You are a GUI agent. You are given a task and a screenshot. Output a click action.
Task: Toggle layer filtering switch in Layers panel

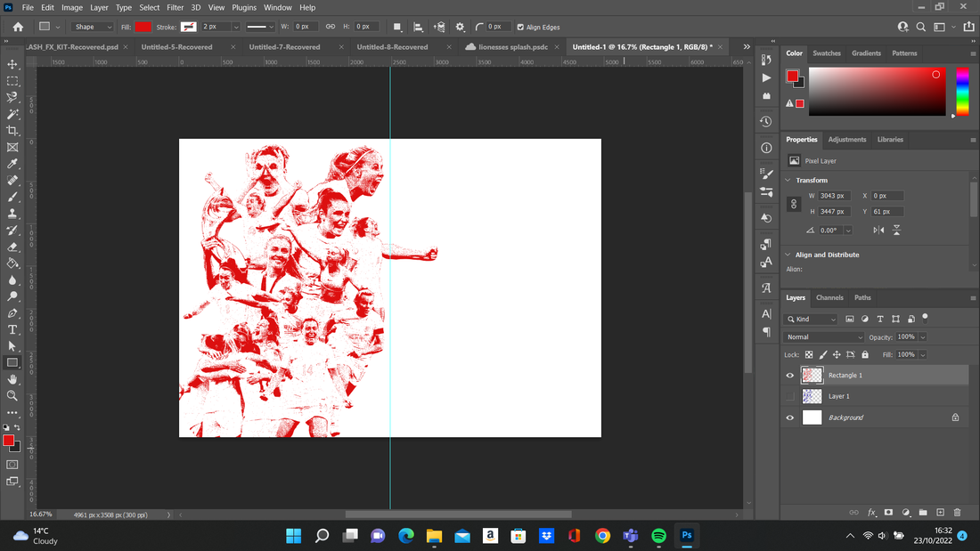925,318
